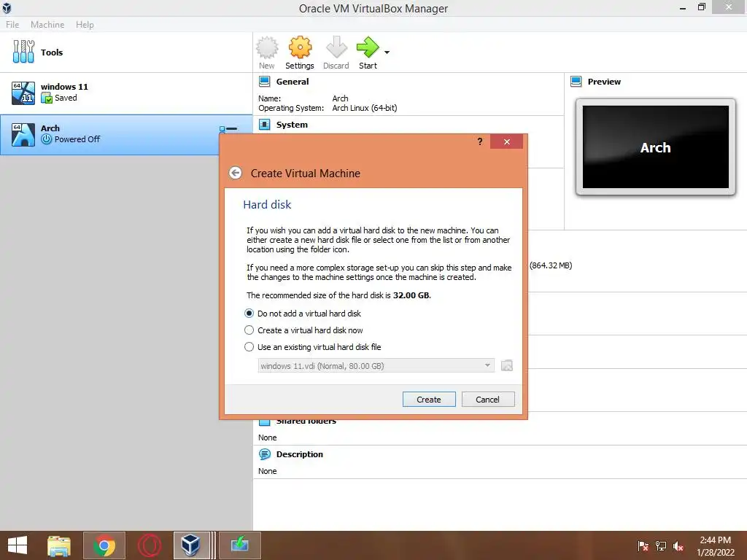Click the Arch Linux (64-bit) value text

click(x=365, y=108)
